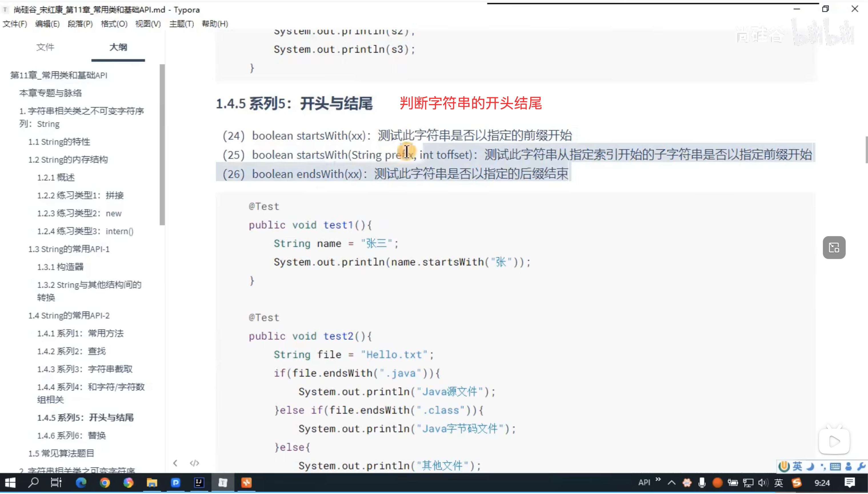Toggle microphone icon in system tray
Viewport: 868px width, 494px height.
(702, 483)
